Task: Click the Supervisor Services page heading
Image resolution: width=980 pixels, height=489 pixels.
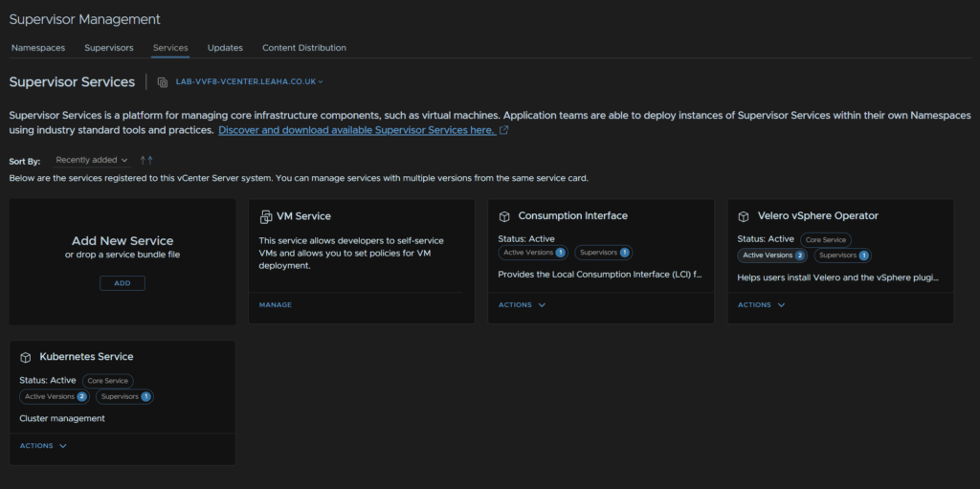Action: 72,82
